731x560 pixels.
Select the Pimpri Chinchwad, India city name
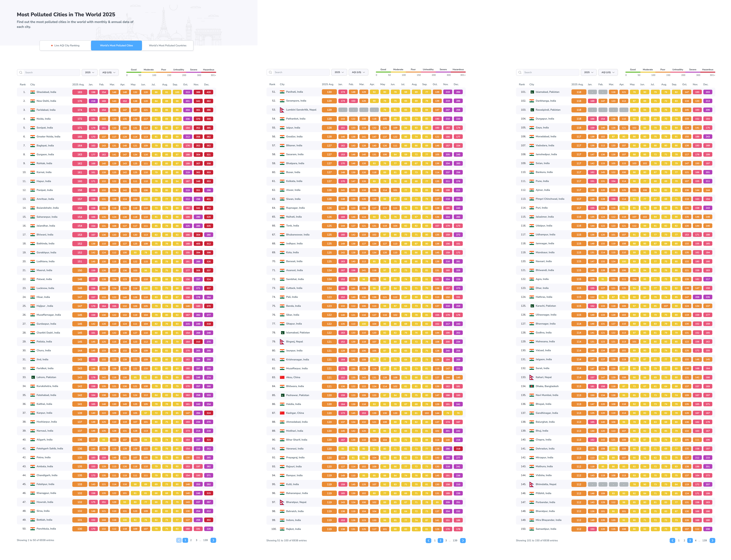point(550,199)
